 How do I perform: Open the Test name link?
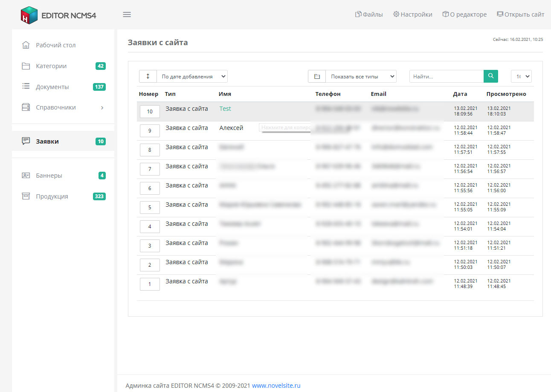(x=225, y=109)
